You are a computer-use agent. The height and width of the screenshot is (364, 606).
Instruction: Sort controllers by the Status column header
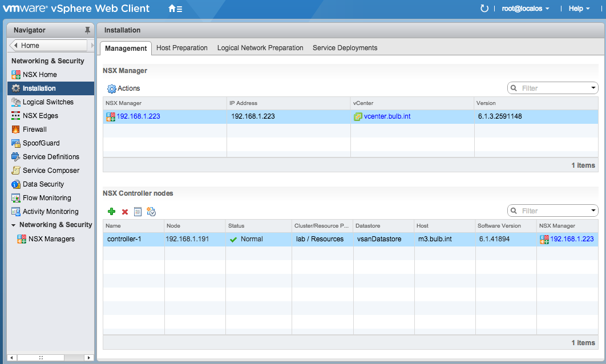click(258, 226)
